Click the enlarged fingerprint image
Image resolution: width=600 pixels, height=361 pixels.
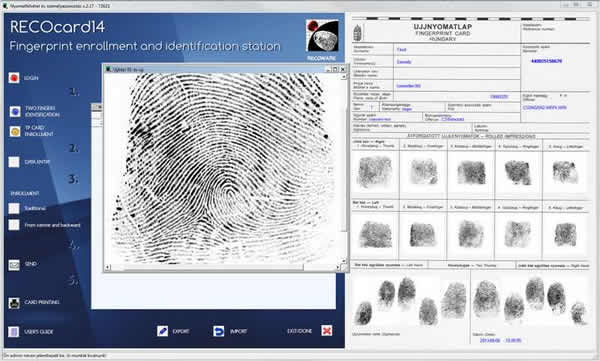click(x=223, y=168)
